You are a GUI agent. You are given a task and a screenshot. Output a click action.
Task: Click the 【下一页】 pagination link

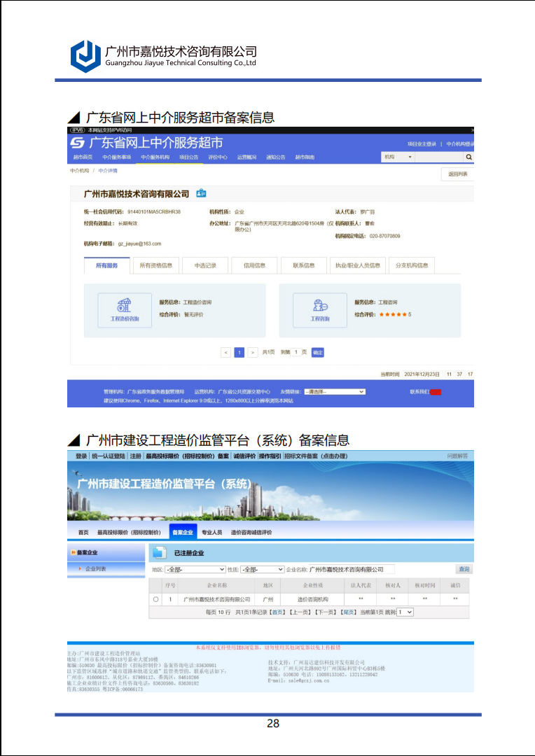point(325,612)
